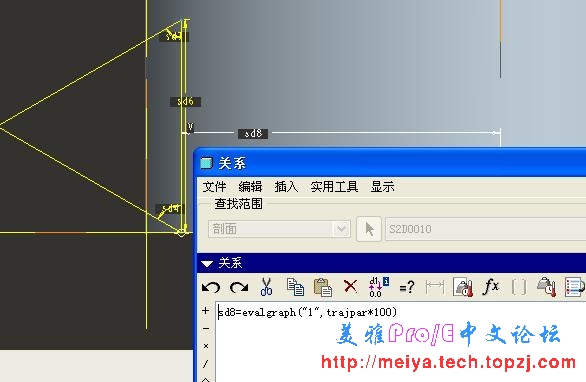Screen dimensions: 586x382
Task: Open the 文件 menu
Action: (x=215, y=187)
